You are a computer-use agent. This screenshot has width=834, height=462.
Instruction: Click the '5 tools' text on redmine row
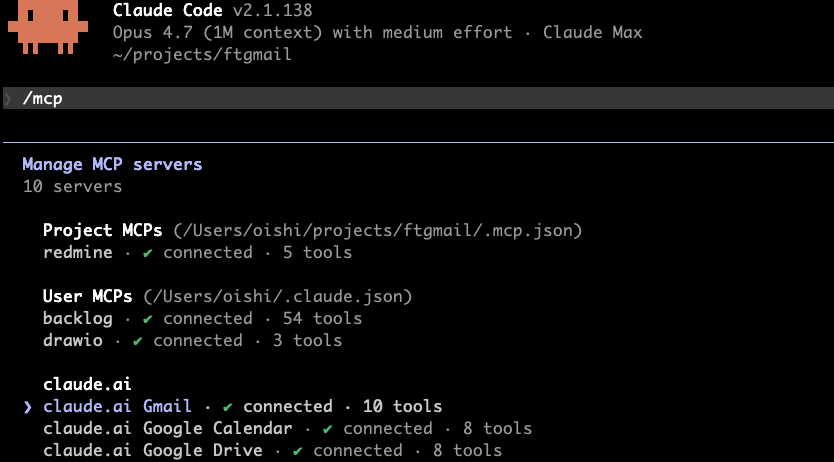(x=318, y=253)
